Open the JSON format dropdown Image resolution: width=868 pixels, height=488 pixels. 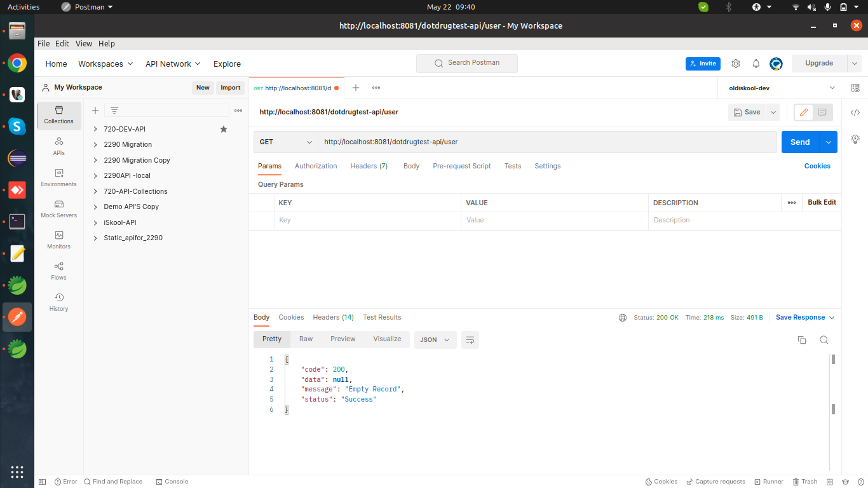coord(435,340)
